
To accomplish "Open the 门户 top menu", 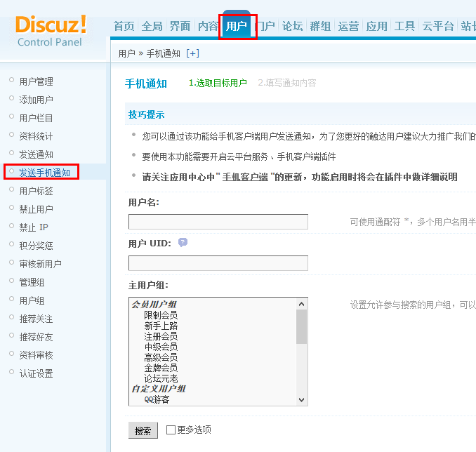I will click(x=265, y=26).
